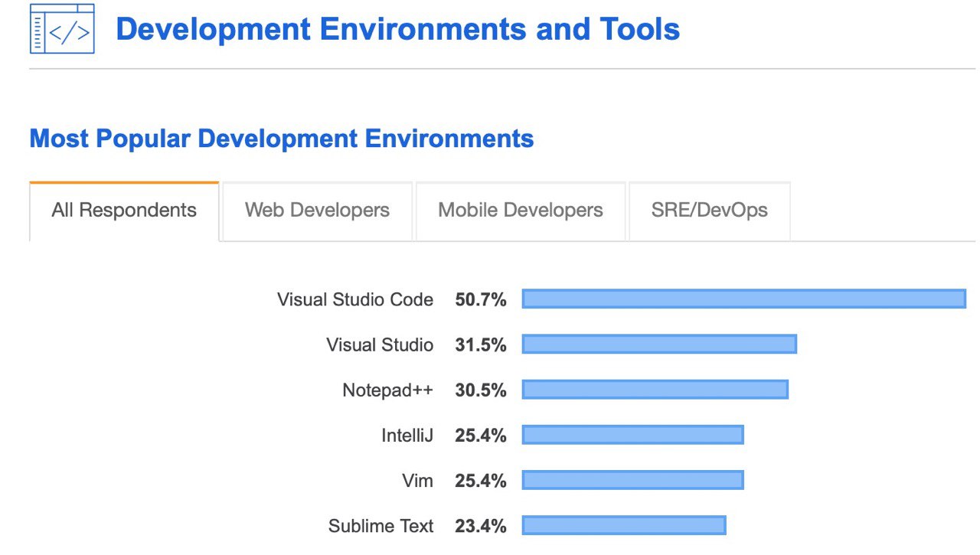Click the 50.7% value
Image resolution: width=980 pixels, height=555 pixels.
(481, 299)
